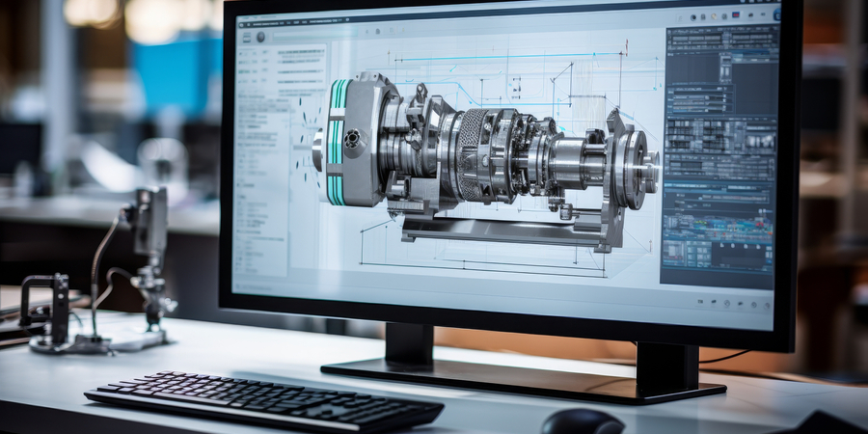Click the first icon in bottom-right status bar
The width and height of the screenshot is (868, 434).
coord(701,302)
